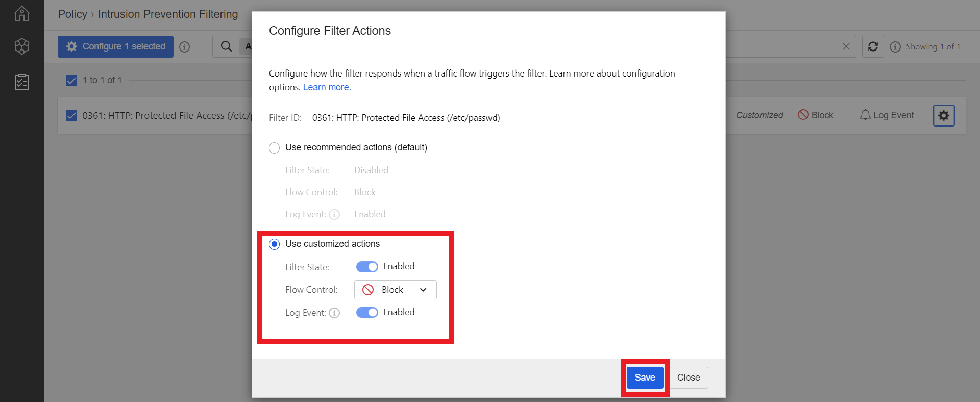Viewport: 980px width, 402px height.
Task: Select Use customized actions radio
Action: (x=275, y=244)
